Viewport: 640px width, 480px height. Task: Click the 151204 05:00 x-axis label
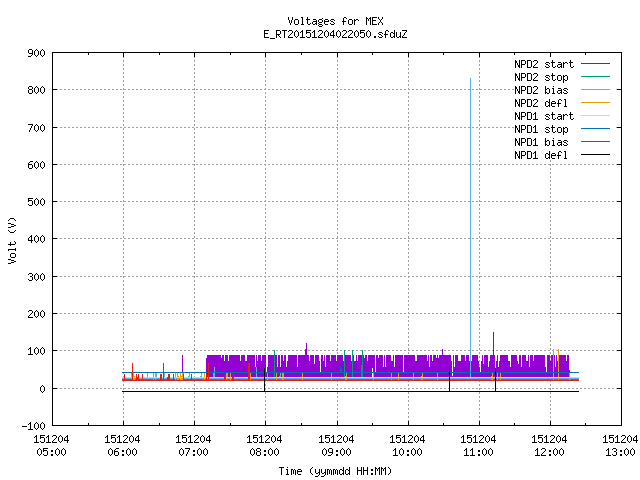[x=51, y=446]
